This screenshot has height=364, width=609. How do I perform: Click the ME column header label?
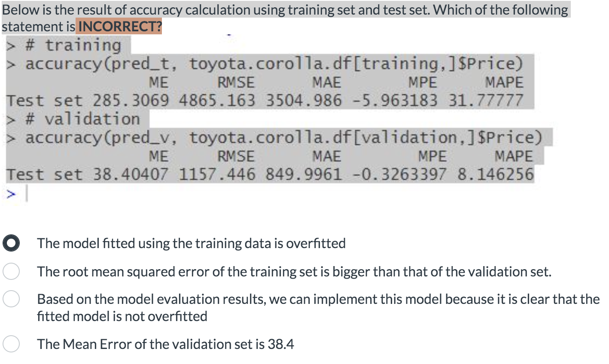pyautogui.click(x=158, y=82)
